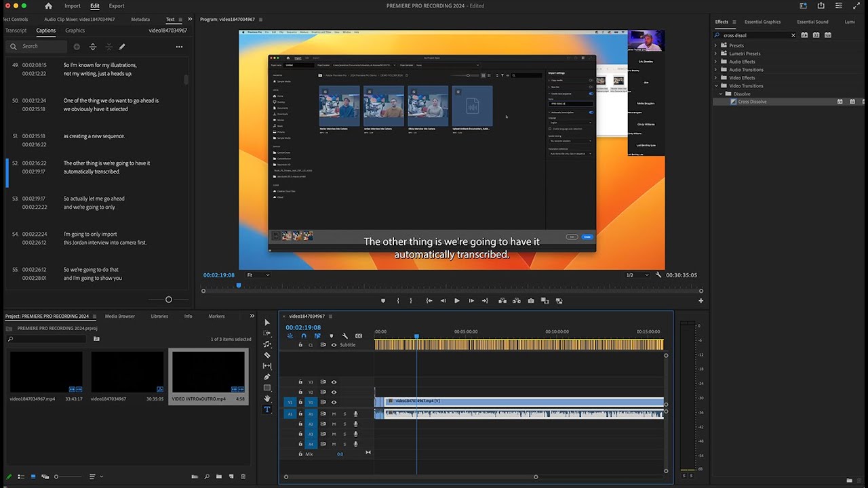868x488 pixels.
Task: Adjust Captions panel zoom slider
Action: coord(169,300)
